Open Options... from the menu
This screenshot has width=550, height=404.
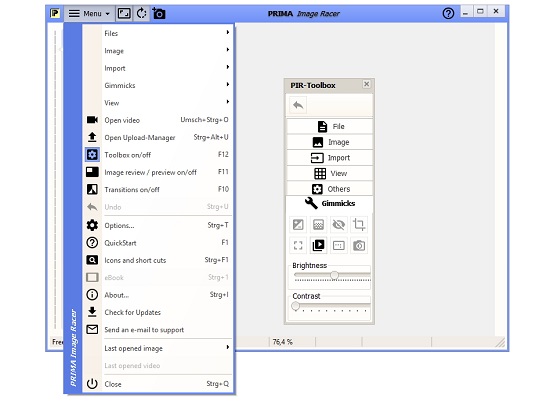158,225
